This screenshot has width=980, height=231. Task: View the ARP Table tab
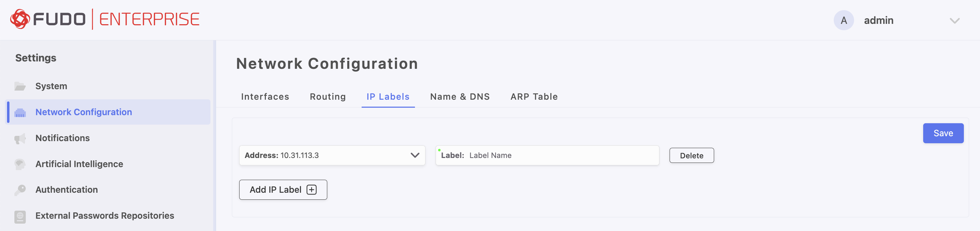[x=534, y=97]
